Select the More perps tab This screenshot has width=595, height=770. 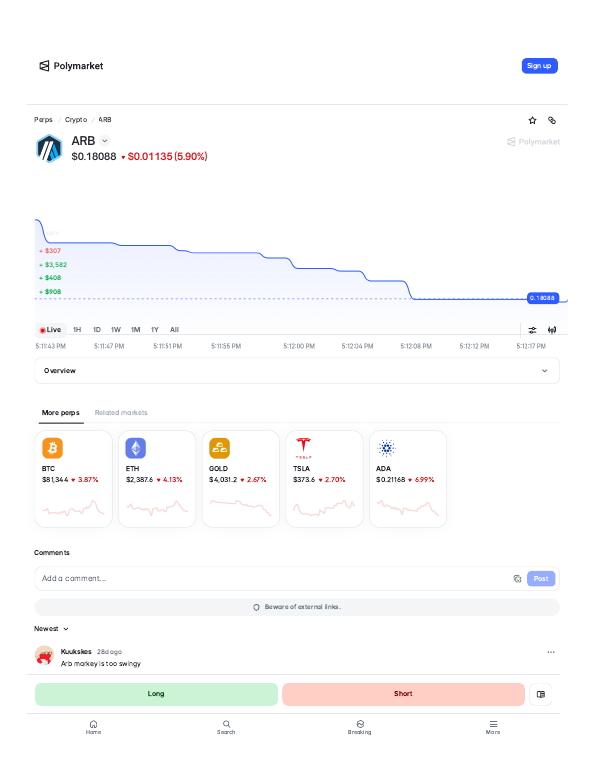(x=60, y=412)
